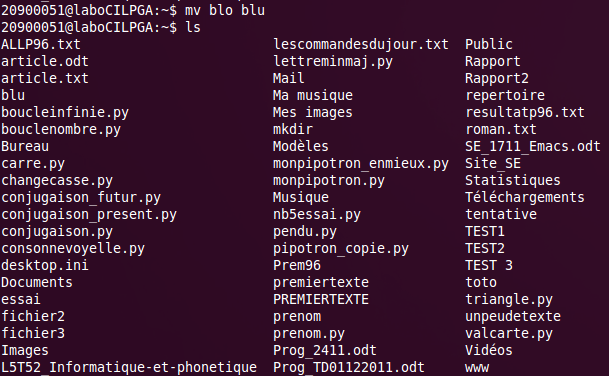Image resolution: width=609 pixels, height=376 pixels.
Task: Click on triangle.py in the right column
Action: (x=509, y=299)
